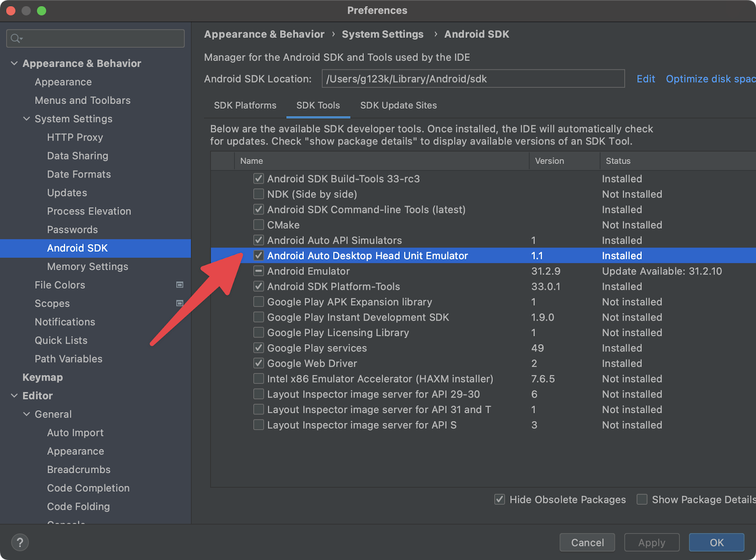Open Date Formats settings
The image size is (756, 560).
point(79,174)
